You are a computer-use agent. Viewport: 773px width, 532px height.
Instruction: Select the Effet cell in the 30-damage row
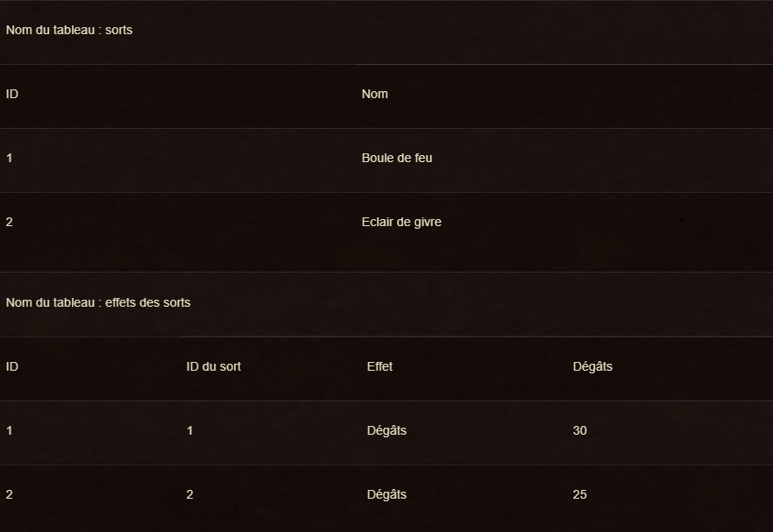click(386, 430)
